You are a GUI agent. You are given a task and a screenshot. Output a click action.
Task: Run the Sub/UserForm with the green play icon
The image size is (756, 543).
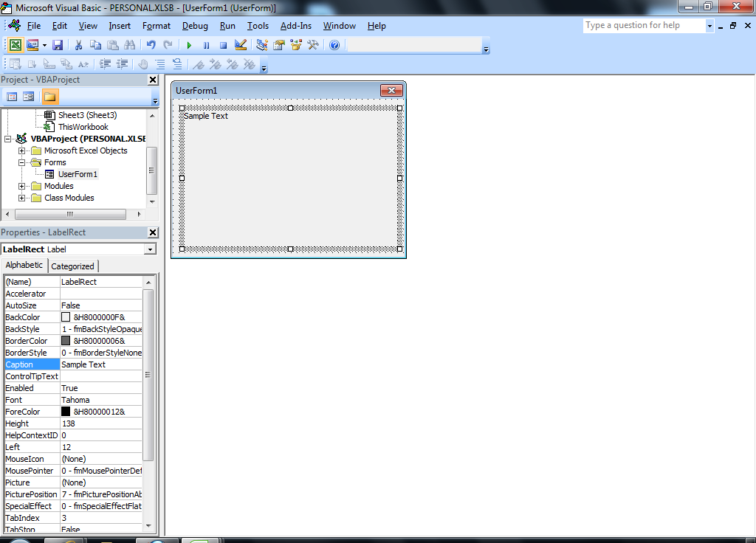tap(189, 45)
